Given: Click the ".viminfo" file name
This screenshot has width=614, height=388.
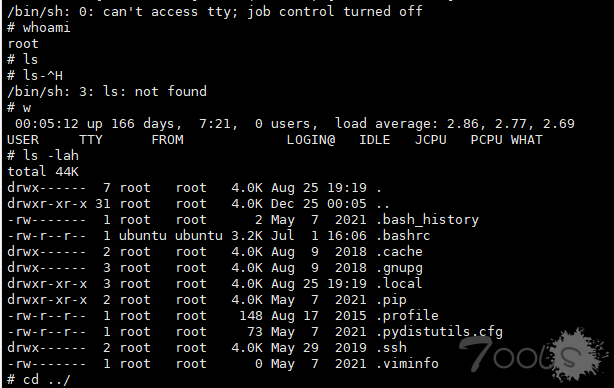Looking at the screenshot, I should pyautogui.click(x=407, y=364).
